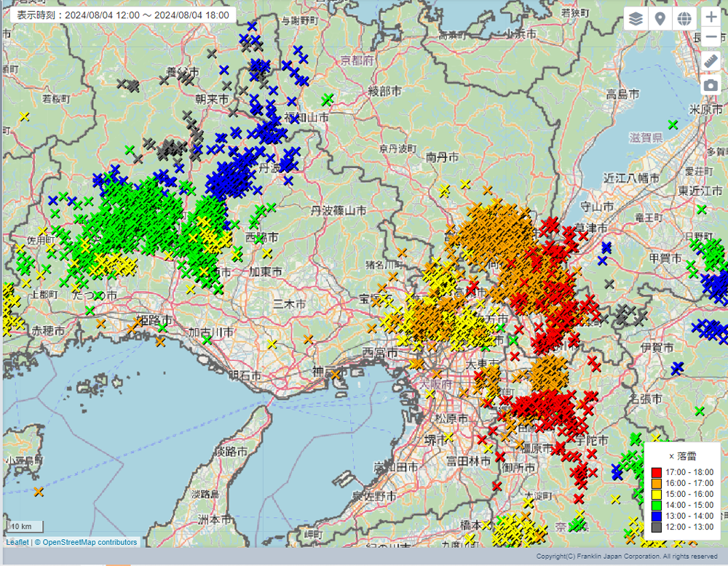
Task: Click the green 14:00 - 15:00 legend swatch
Action: (657, 505)
